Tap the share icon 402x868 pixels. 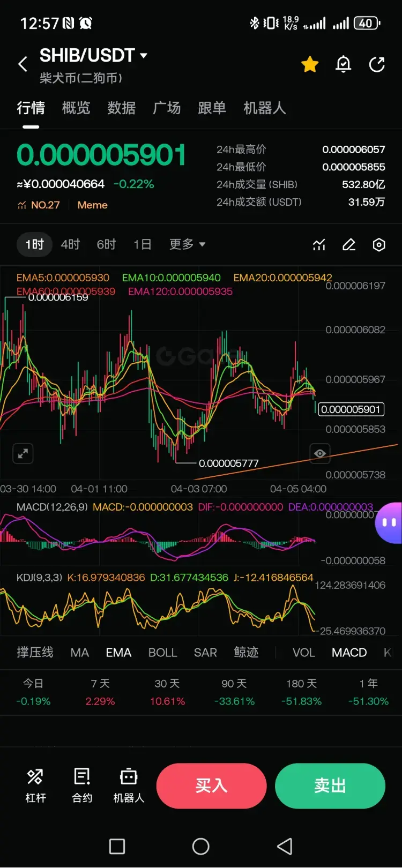(x=377, y=65)
